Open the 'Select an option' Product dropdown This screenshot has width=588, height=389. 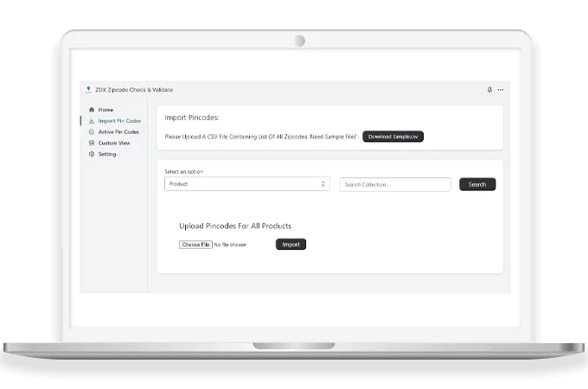coord(246,184)
